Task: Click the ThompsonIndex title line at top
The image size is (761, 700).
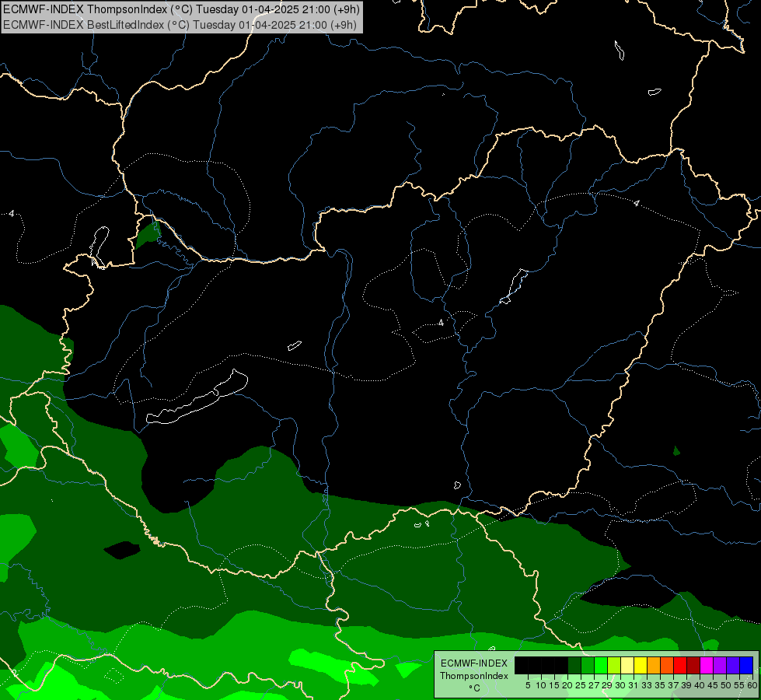Action: (x=181, y=9)
